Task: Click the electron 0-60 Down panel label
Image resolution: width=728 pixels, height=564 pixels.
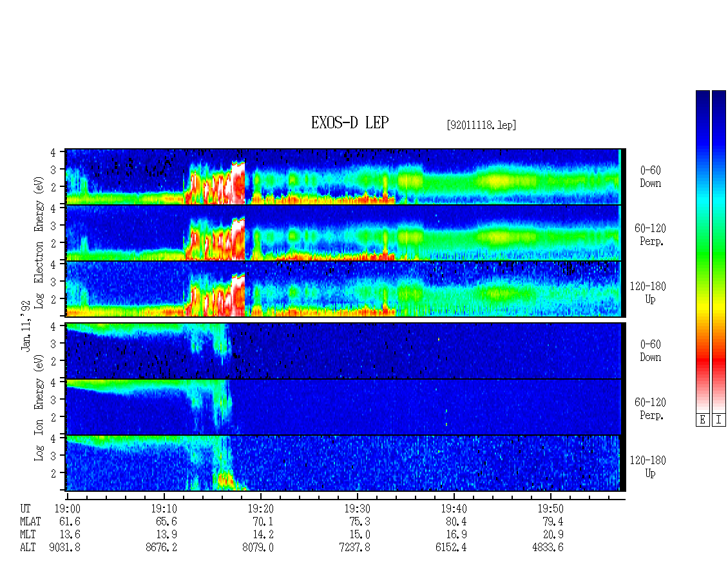Action: [x=650, y=177]
